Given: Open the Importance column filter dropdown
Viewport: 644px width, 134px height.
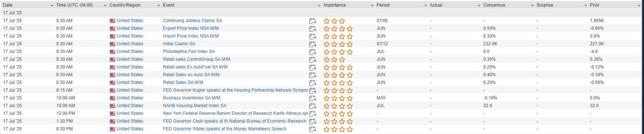Looking at the screenshot, I should click(x=372, y=6).
